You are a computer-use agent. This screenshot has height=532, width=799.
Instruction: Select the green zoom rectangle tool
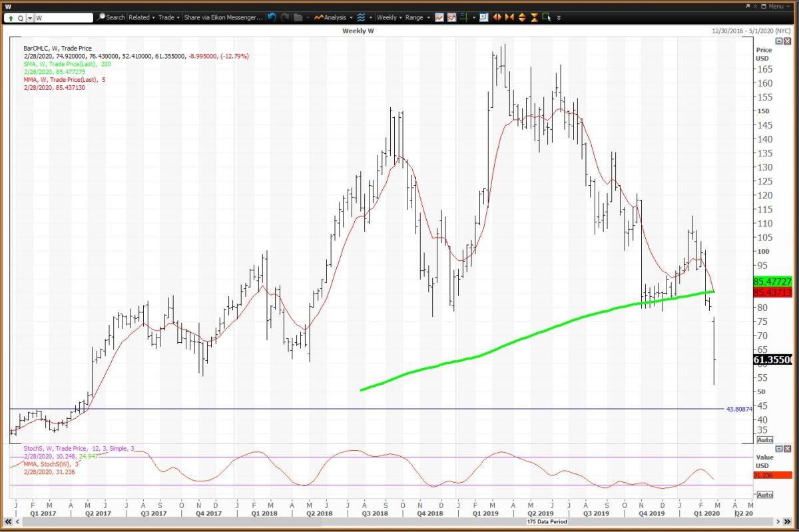coord(547,17)
